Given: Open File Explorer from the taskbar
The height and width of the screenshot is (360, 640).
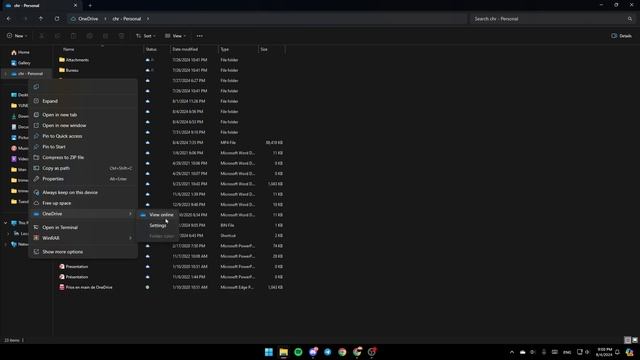Looking at the screenshot, I should click(x=284, y=352).
